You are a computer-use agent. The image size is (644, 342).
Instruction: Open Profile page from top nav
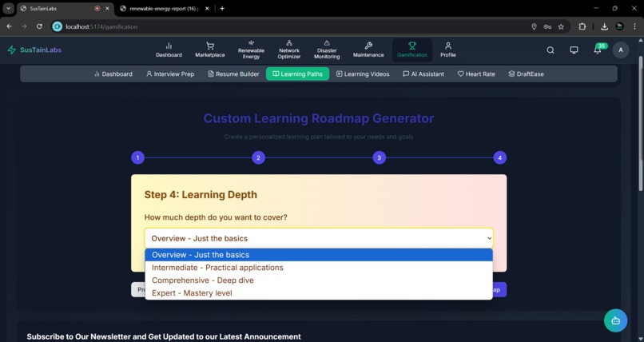448,50
